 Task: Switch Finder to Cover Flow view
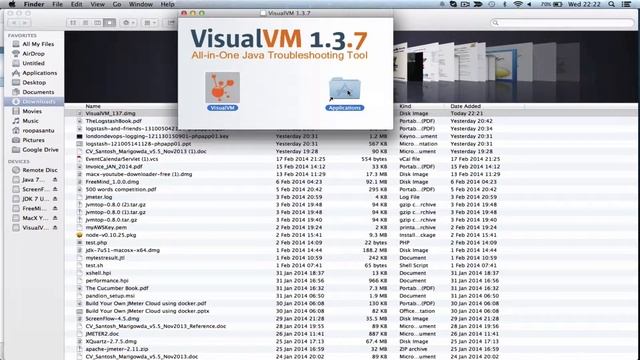tap(109, 23)
